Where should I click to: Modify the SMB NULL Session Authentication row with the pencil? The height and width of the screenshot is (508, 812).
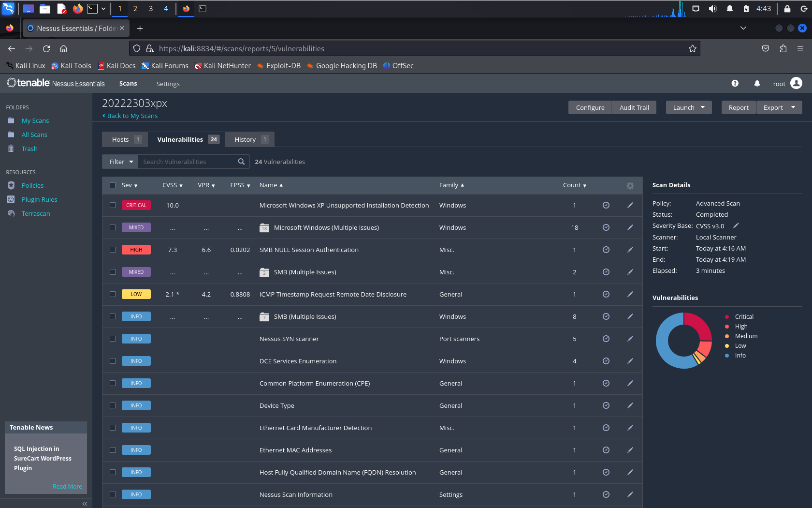click(630, 250)
